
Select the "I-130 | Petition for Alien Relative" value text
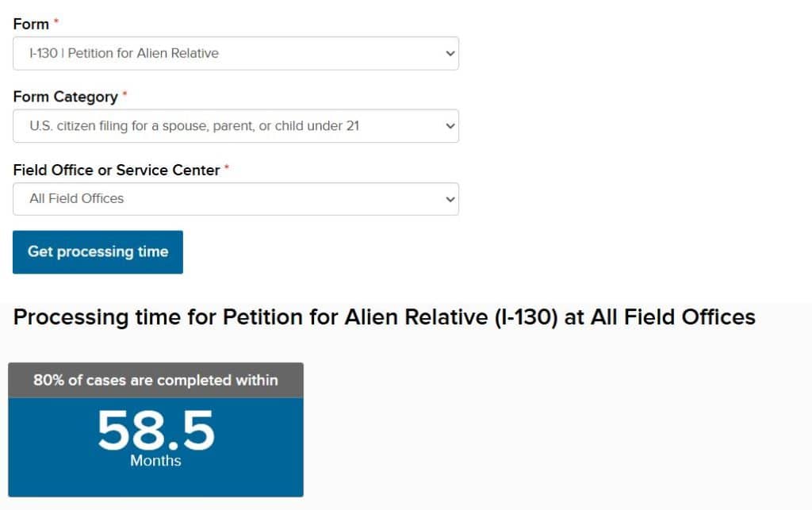pos(124,53)
